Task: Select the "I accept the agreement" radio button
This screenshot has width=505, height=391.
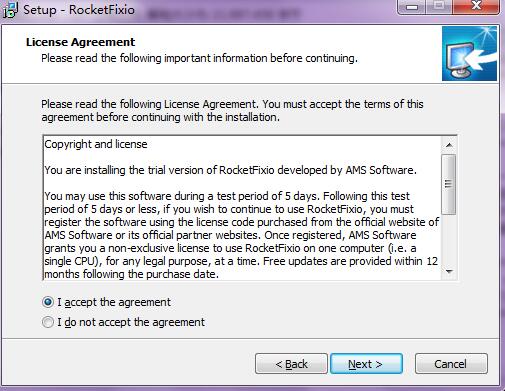Action: 48,302
